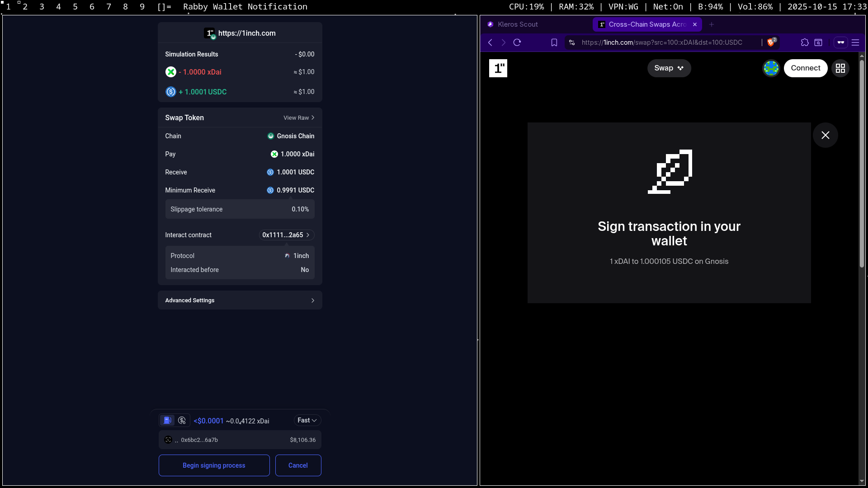Open the Fast gas speed dropdown
Screen dimensions: 868x488
pyautogui.click(x=307, y=420)
